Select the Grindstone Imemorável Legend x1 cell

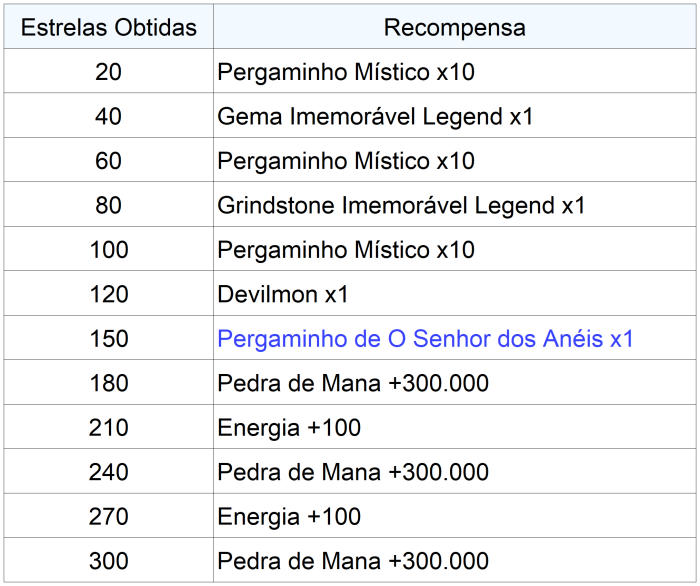point(400,206)
